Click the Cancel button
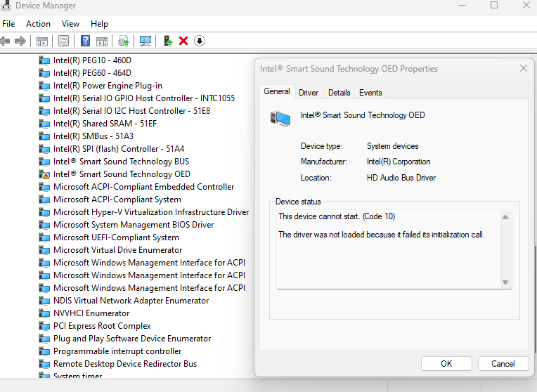537x392 pixels. tap(503, 364)
